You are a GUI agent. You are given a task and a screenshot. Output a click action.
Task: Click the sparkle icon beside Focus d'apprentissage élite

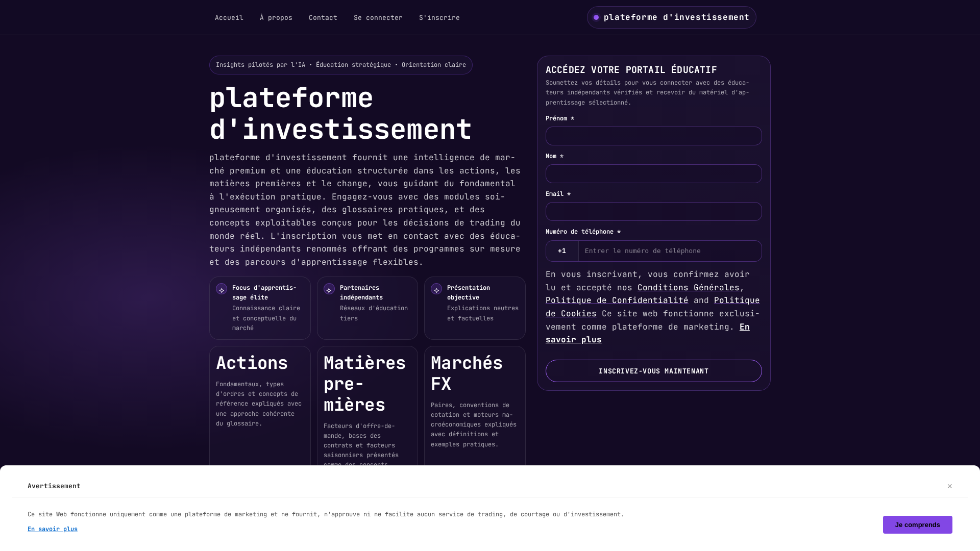coord(222,289)
